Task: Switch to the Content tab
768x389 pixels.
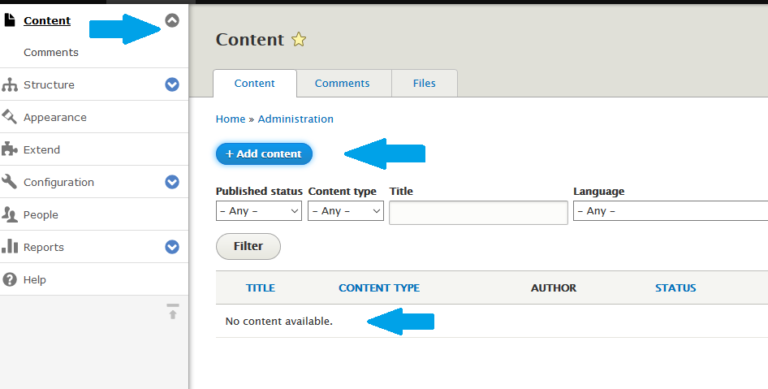Action: (x=255, y=83)
